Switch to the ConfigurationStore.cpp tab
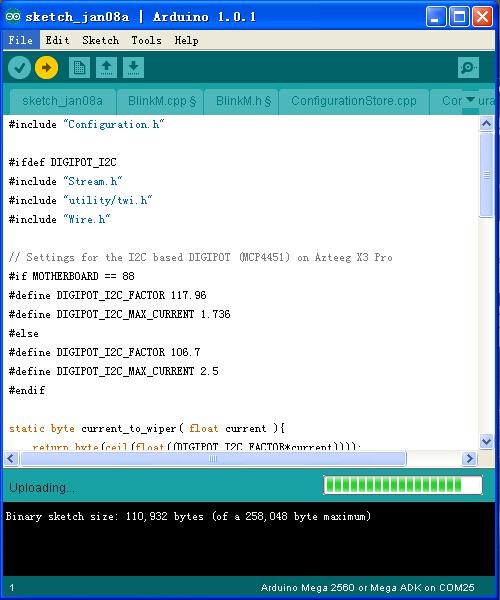This screenshot has width=500, height=600. tap(354, 102)
